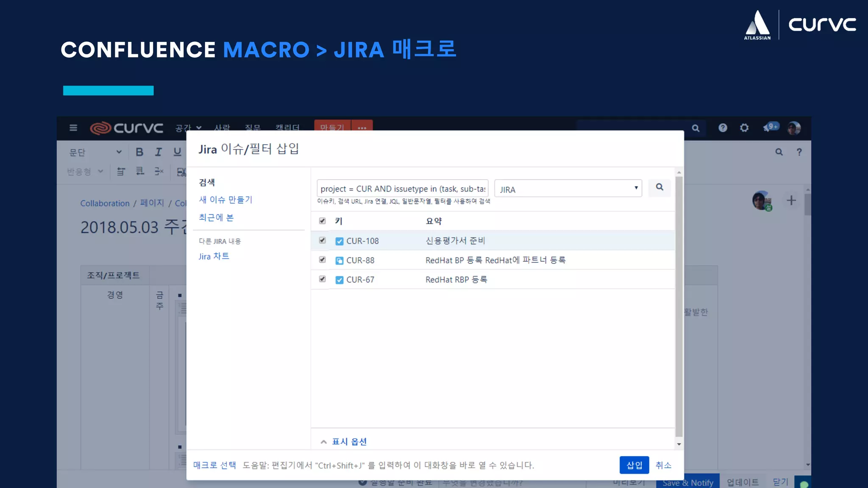Viewport: 868px width, 488px height.
Task: Open the settings gear icon
Action: [x=744, y=128]
